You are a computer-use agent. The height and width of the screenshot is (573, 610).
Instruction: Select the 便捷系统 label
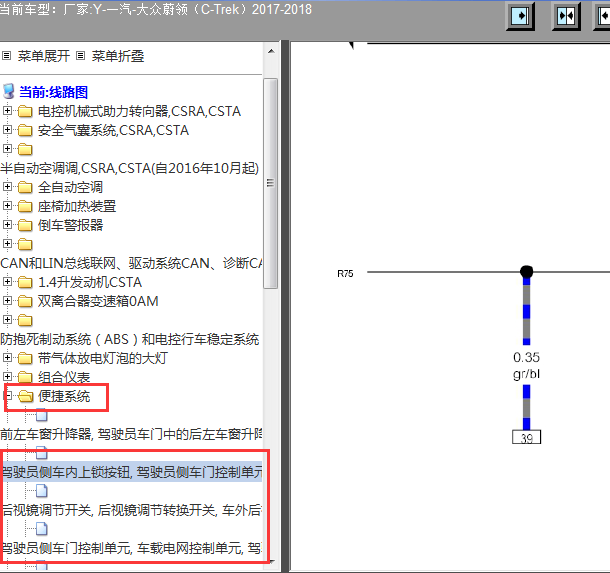click(x=64, y=396)
